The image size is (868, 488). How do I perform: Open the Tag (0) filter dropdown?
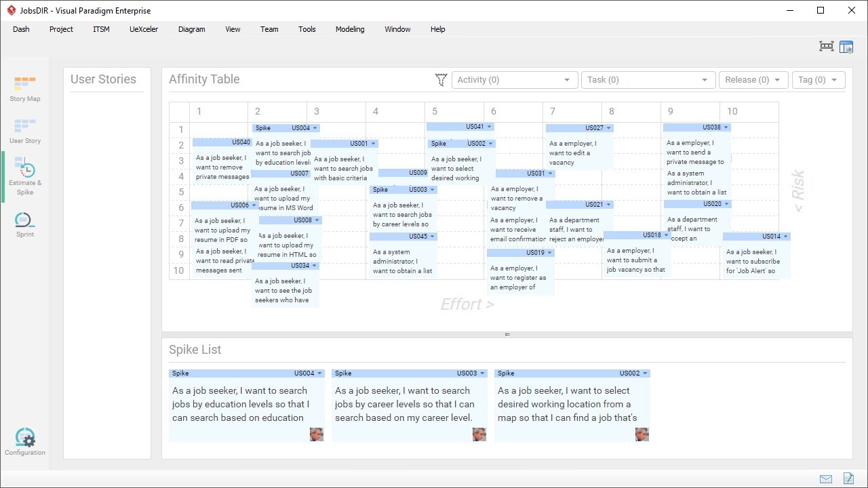(x=818, y=80)
